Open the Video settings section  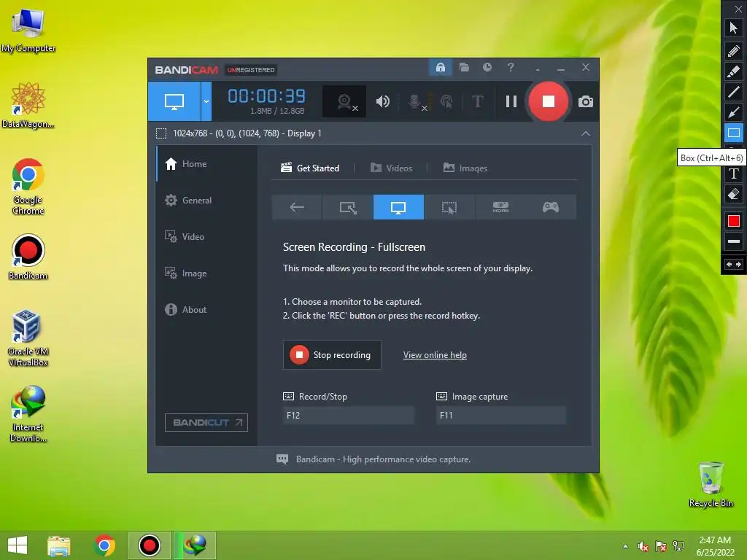206,237
